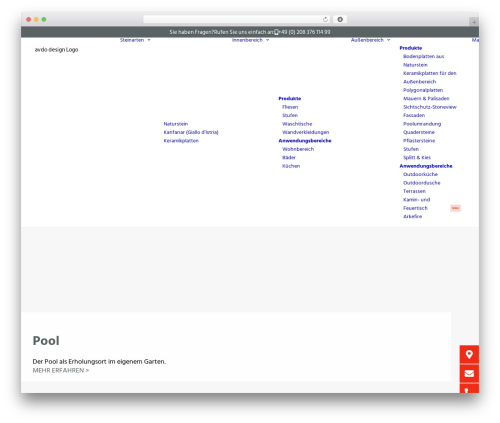Click Anwendungsbereiche heading under Außenbereich
The height and width of the screenshot is (423, 500).
click(x=426, y=166)
